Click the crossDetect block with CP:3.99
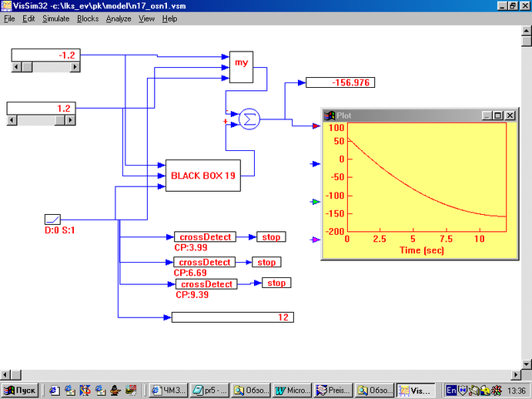 205,237
